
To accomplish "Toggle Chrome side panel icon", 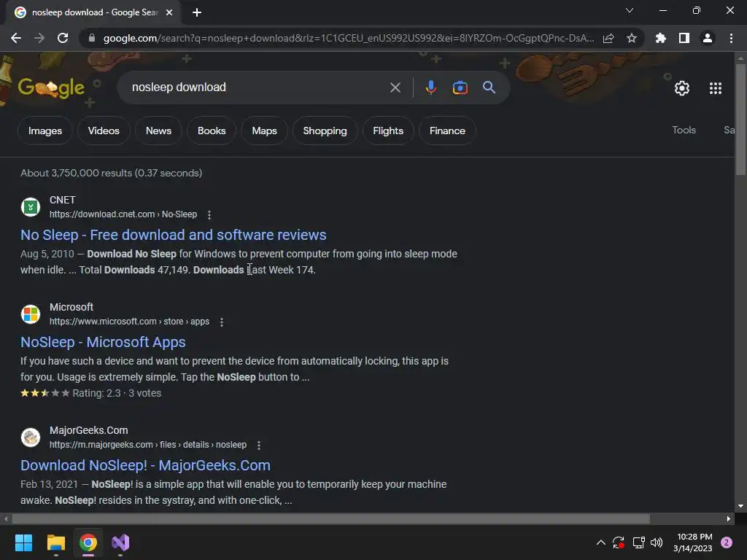I will coord(684,38).
